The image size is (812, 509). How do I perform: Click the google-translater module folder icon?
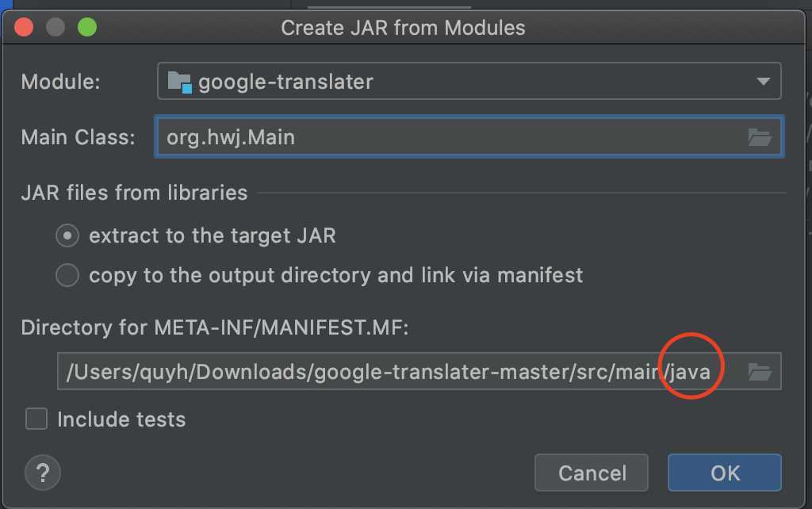click(x=180, y=82)
